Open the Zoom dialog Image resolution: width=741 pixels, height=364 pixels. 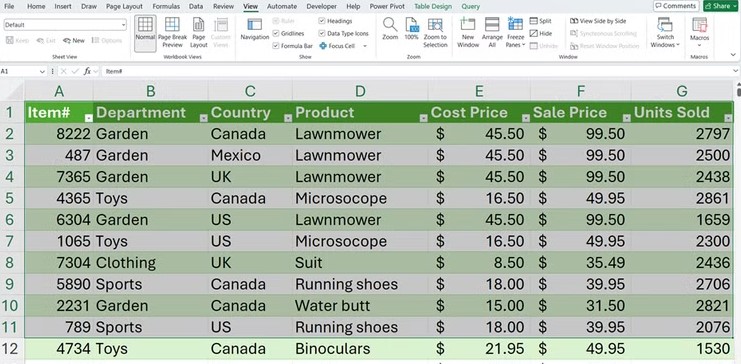pyautogui.click(x=390, y=29)
